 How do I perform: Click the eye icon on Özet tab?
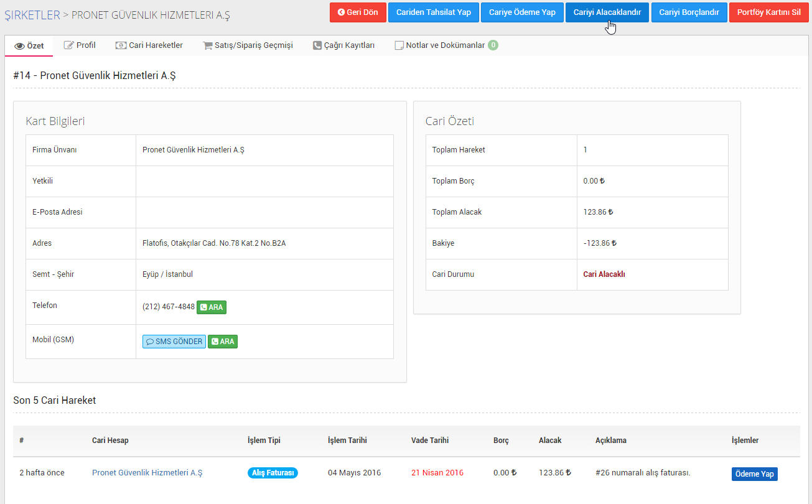(x=19, y=46)
